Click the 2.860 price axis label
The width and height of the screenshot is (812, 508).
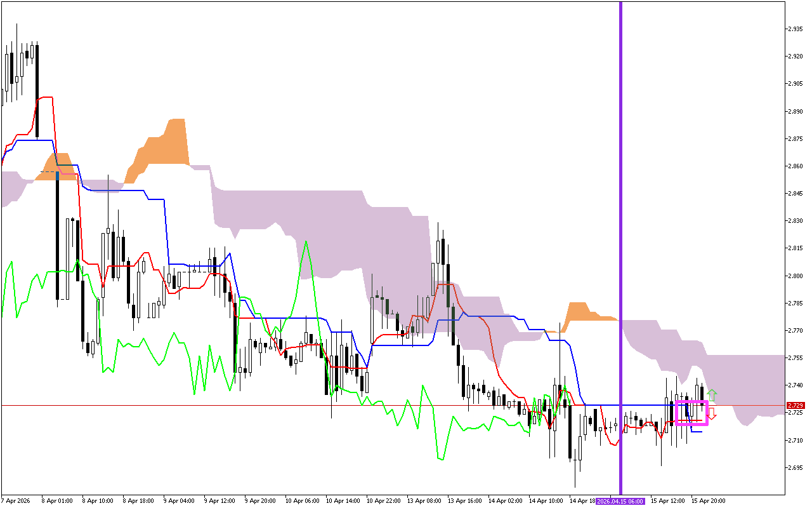[794, 166]
